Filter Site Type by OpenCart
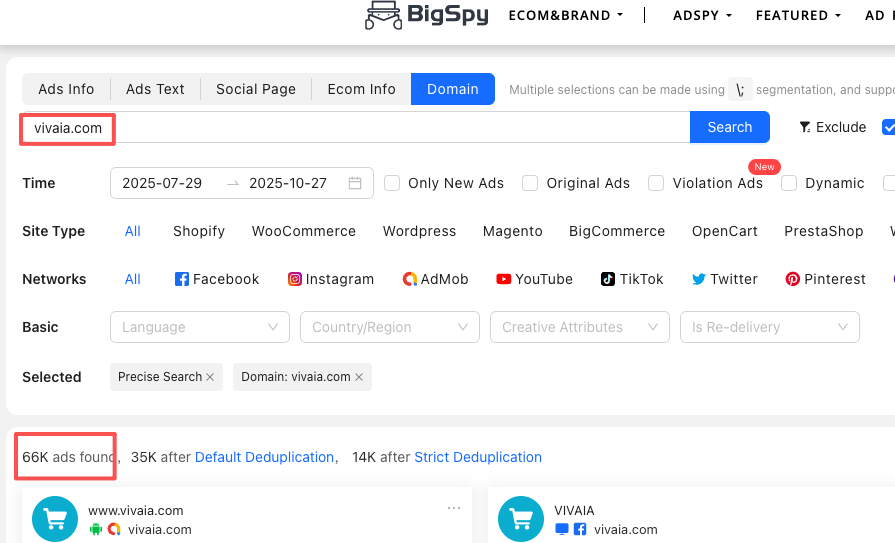The width and height of the screenshot is (895, 543). coord(725,231)
